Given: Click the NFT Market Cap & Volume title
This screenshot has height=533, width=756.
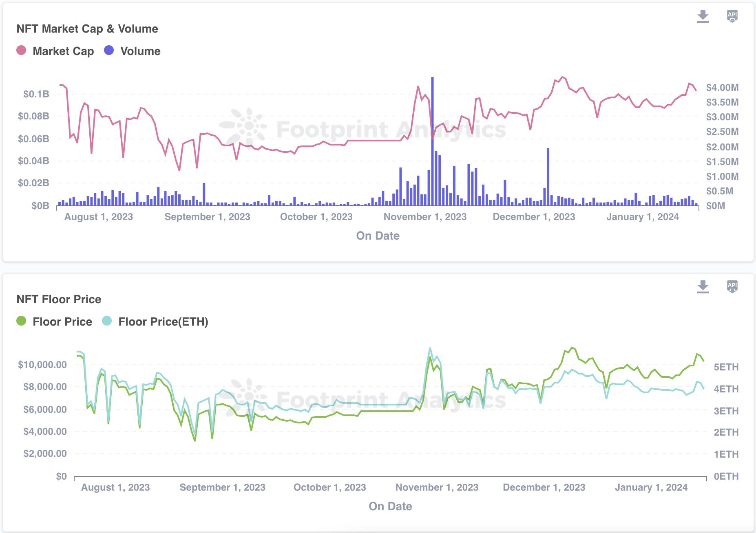Looking at the screenshot, I should click(x=87, y=29).
